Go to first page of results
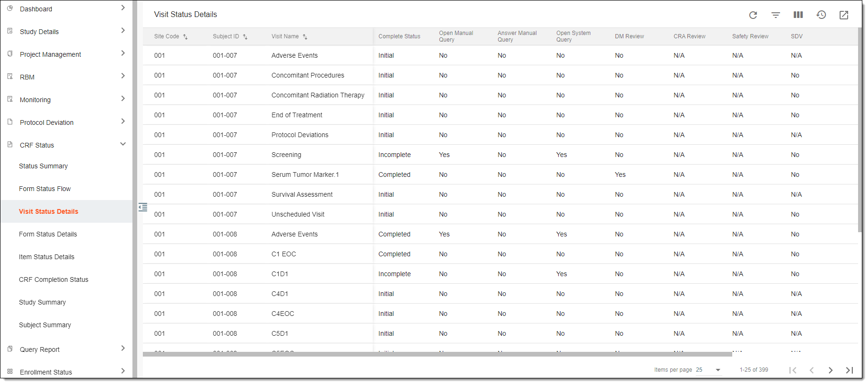This screenshot has width=868, height=384. [793, 370]
